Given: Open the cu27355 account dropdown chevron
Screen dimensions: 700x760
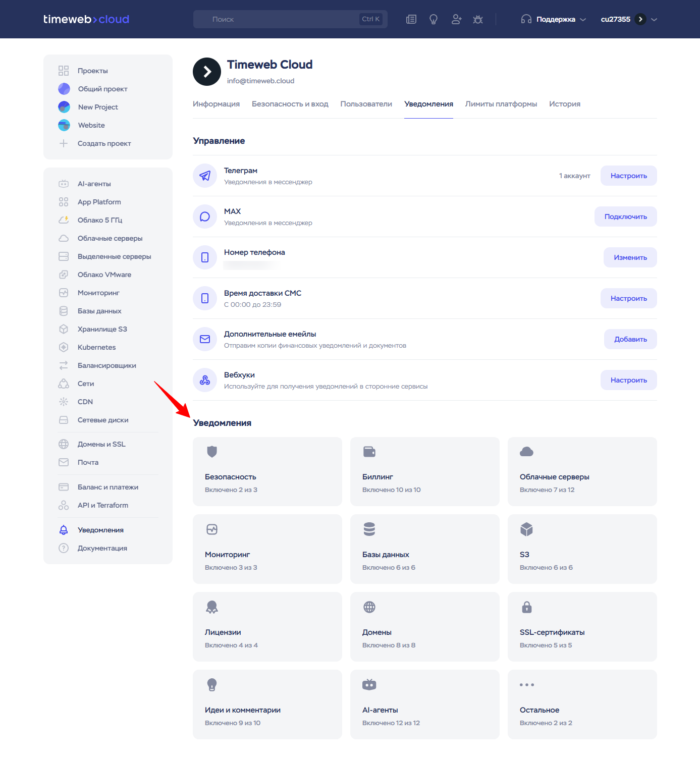Looking at the screenshot, I should tap(654, 19).
